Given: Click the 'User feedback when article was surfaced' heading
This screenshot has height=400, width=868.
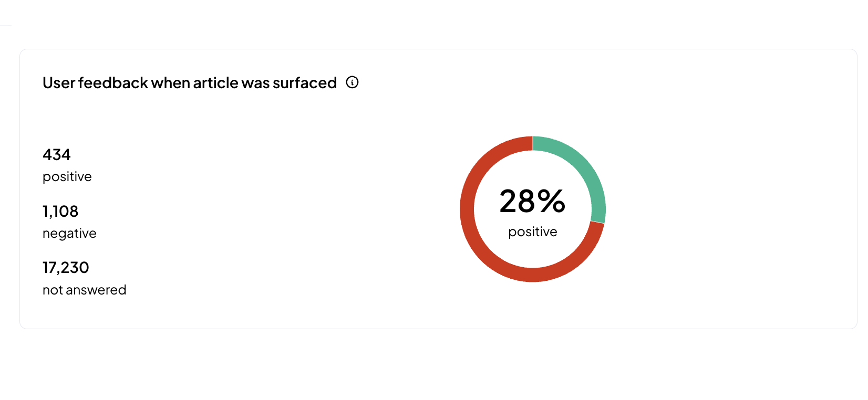Looking at the screenshot, I should 190,83.
